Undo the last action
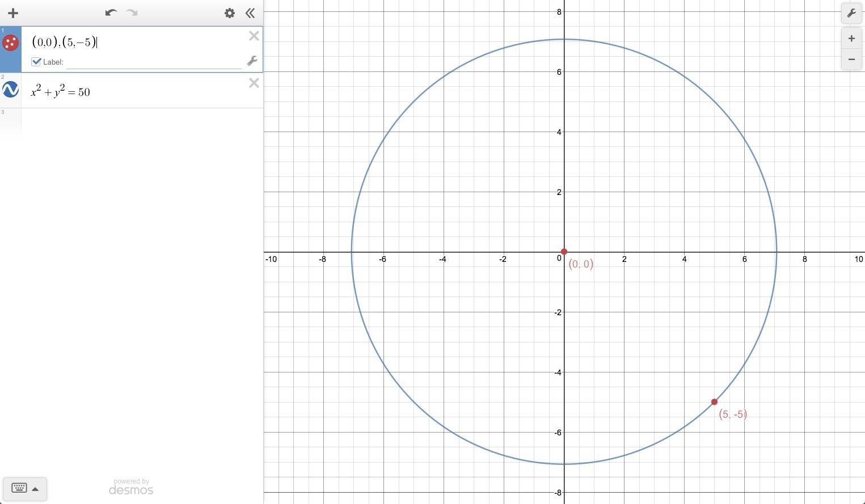This screenshot has height=504, width=865. [x=111, y=13]
